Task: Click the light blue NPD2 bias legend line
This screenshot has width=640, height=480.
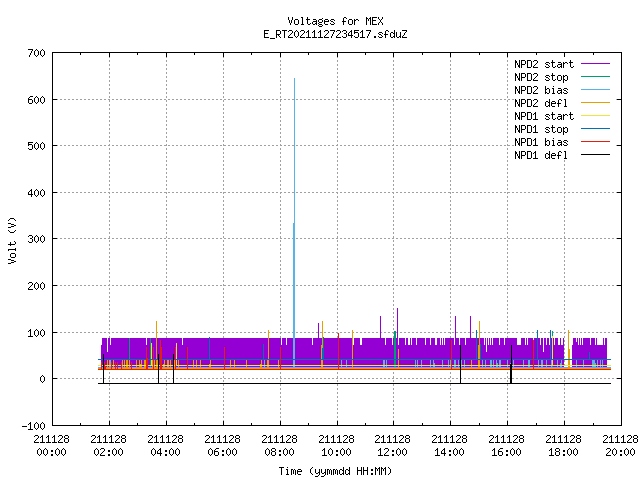Action: pos(595,89)
